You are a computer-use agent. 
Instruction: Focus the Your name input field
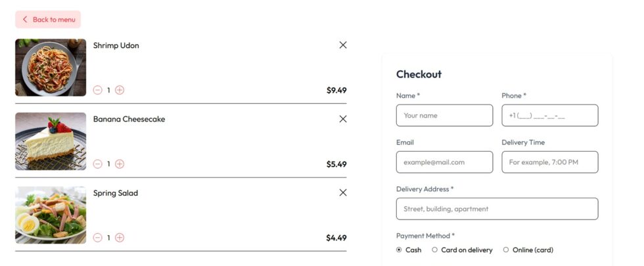pos(444,116)
